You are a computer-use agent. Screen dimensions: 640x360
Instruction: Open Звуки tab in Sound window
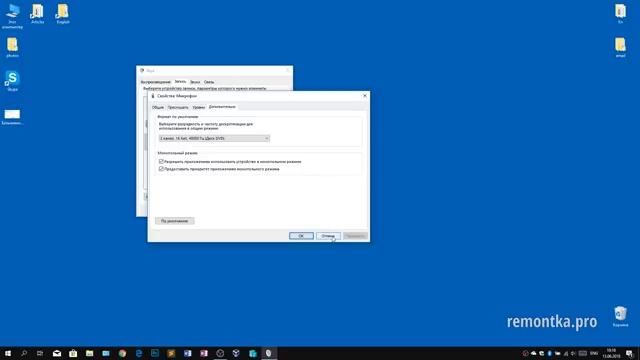tap(195, 82)
